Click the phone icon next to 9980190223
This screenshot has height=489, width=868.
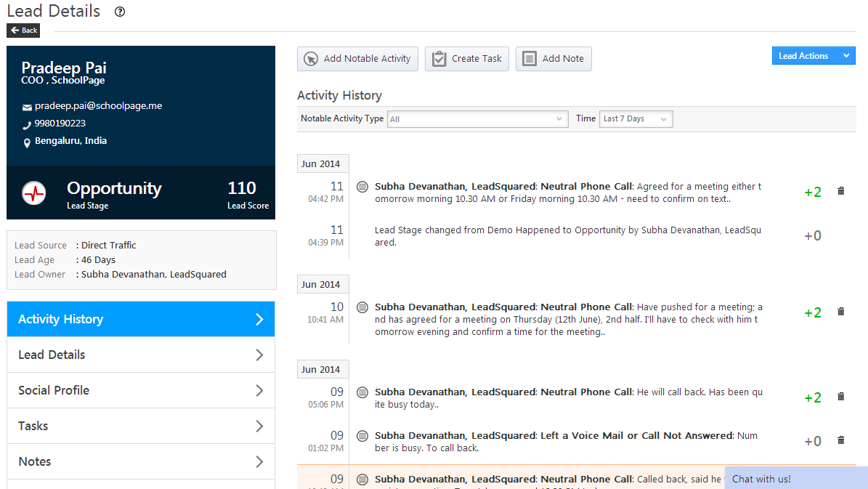click(x=27, y=123)
